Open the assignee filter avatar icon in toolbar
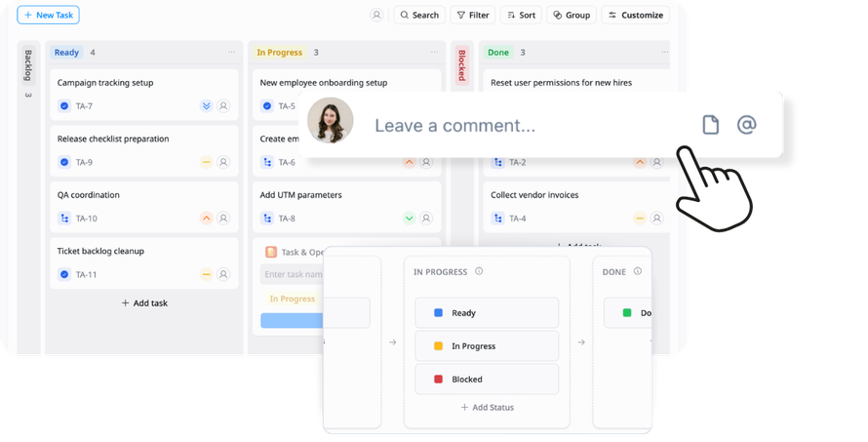This screenshot has height=442, width=868. (x=376, y=15)
